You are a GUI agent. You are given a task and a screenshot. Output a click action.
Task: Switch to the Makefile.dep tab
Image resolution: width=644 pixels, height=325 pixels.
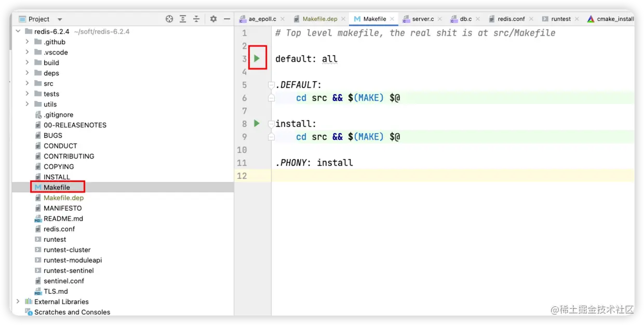tap(319, 19)
